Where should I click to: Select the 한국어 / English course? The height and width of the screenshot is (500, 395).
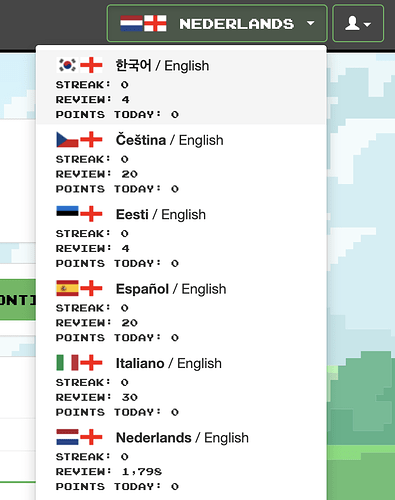[x=181, y=87]
